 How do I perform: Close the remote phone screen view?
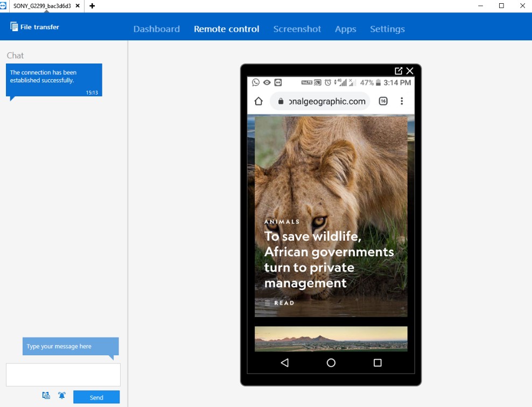pyautogui.click(x=410, y=71)
